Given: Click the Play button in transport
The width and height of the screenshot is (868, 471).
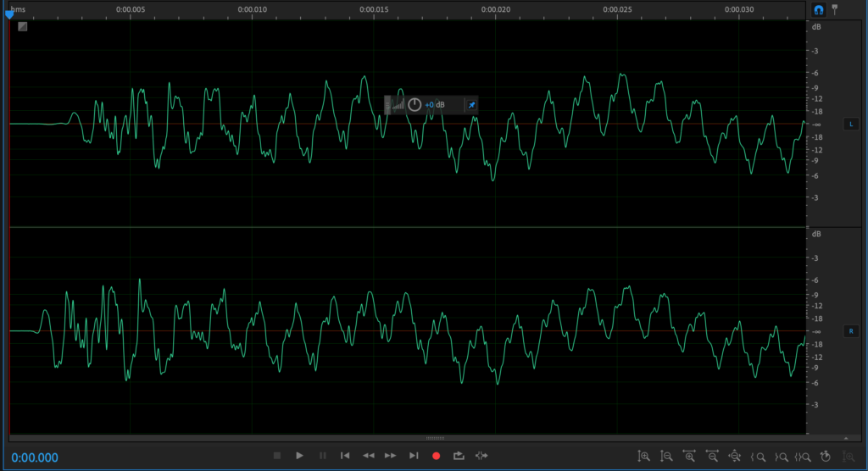Looking at the screenshot, I should pos(299,456).
